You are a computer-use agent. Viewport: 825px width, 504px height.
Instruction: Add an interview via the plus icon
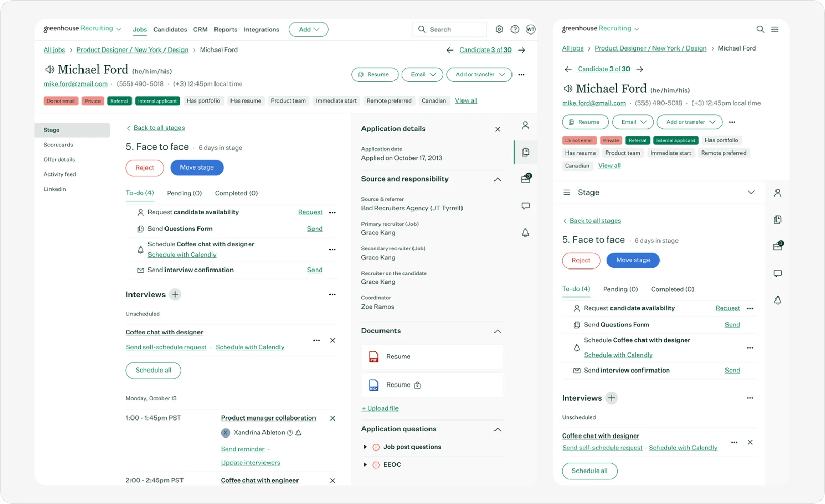(175, 294)
